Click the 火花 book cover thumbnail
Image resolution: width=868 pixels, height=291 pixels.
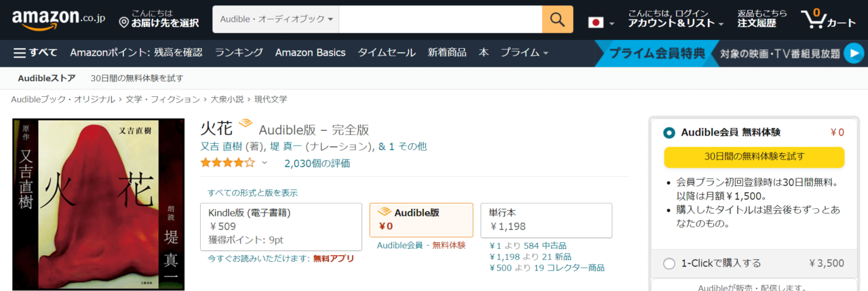98,204
